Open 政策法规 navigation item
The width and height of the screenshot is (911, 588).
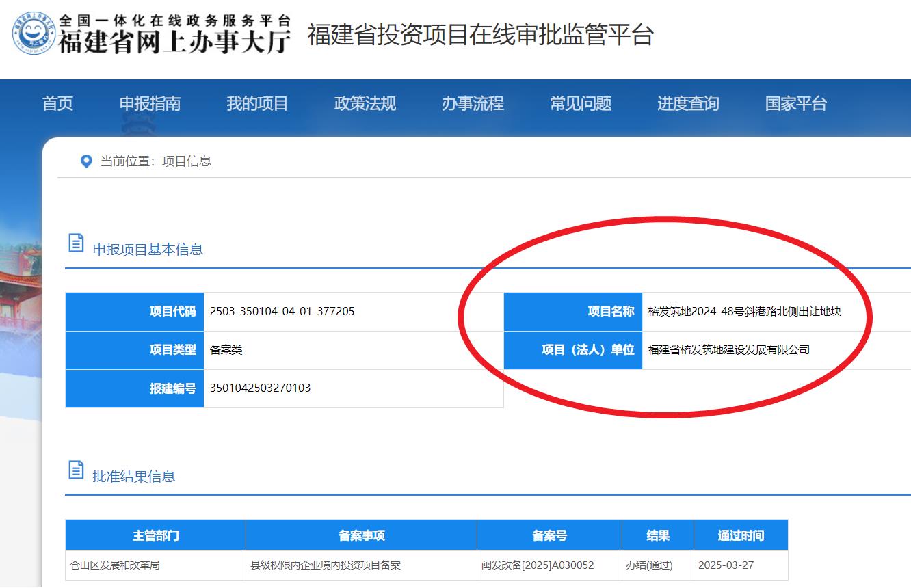click(x=365, y=104)
